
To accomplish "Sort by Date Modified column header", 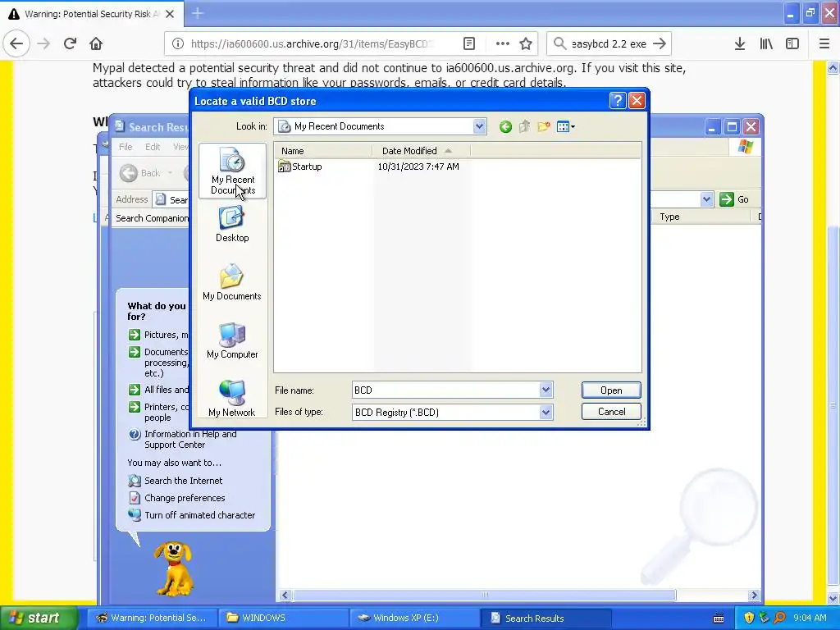I will [421, 151].
